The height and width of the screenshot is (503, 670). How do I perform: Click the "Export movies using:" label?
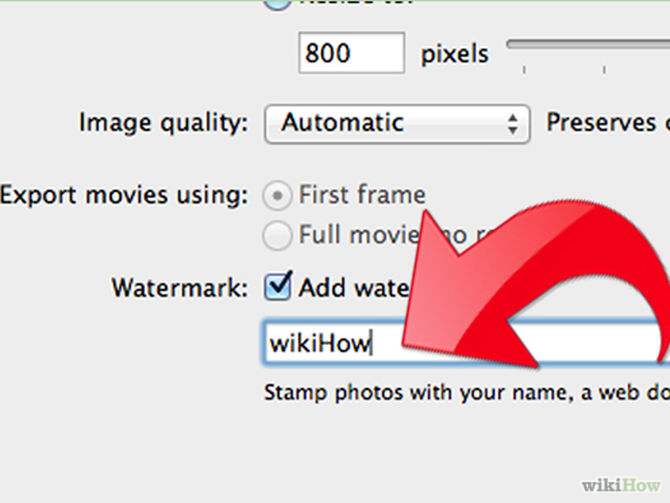tap(124, 195)
